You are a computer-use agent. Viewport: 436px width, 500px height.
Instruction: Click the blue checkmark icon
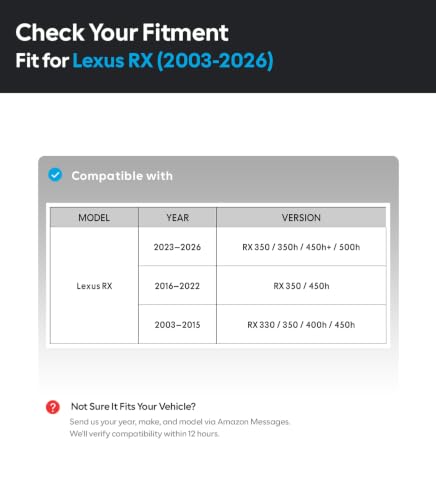(55, 175)
